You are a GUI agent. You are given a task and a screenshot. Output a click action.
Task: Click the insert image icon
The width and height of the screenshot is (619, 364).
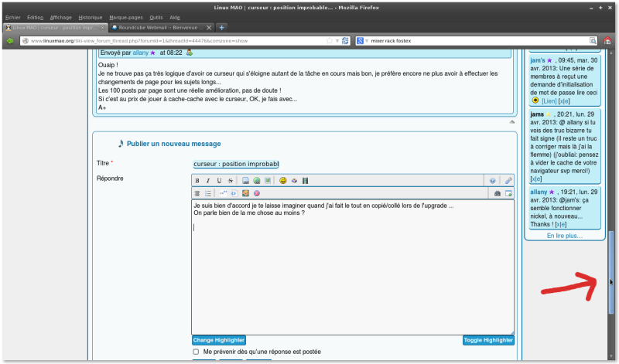click(x=268, y=181)
